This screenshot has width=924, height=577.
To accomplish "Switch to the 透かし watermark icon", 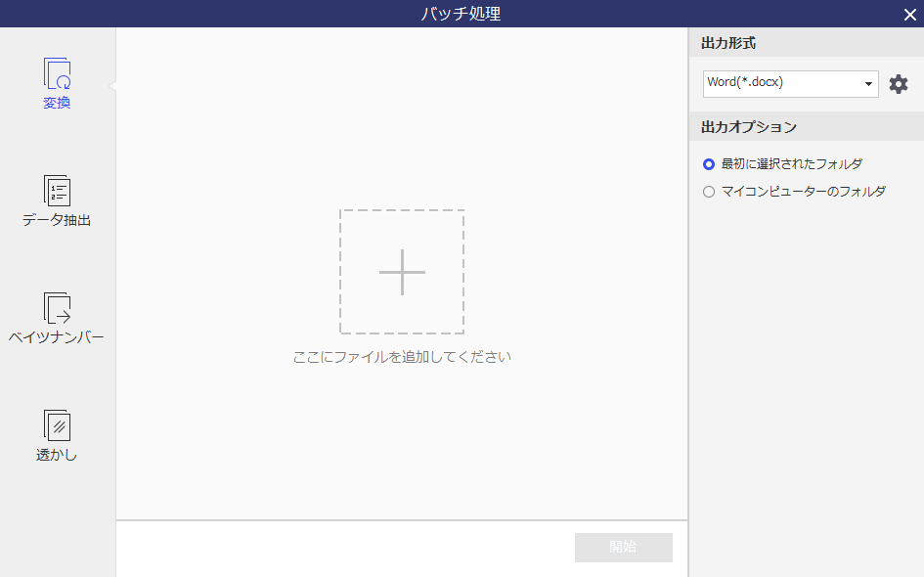I will (x=57, y=425).
